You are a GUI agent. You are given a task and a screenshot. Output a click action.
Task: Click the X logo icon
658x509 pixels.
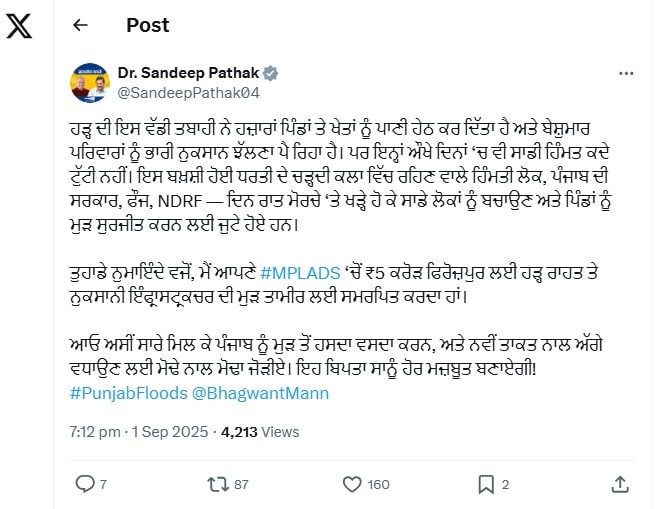(x=19, y=25)
